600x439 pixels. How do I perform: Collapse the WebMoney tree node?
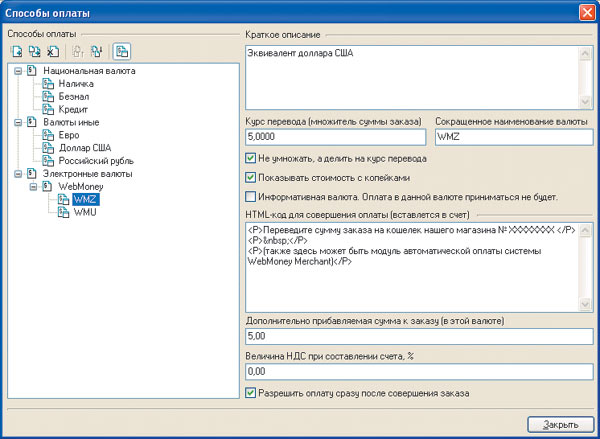(33, 187)
